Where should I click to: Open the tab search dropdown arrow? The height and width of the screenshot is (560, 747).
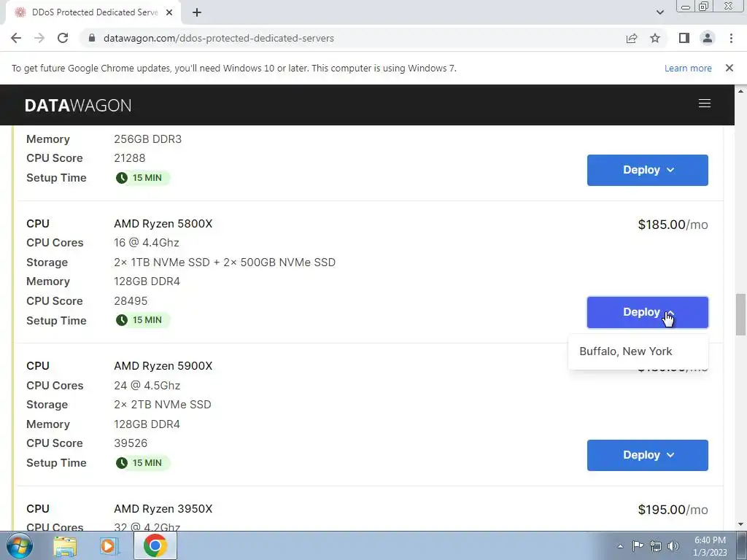tap(659, 12)
